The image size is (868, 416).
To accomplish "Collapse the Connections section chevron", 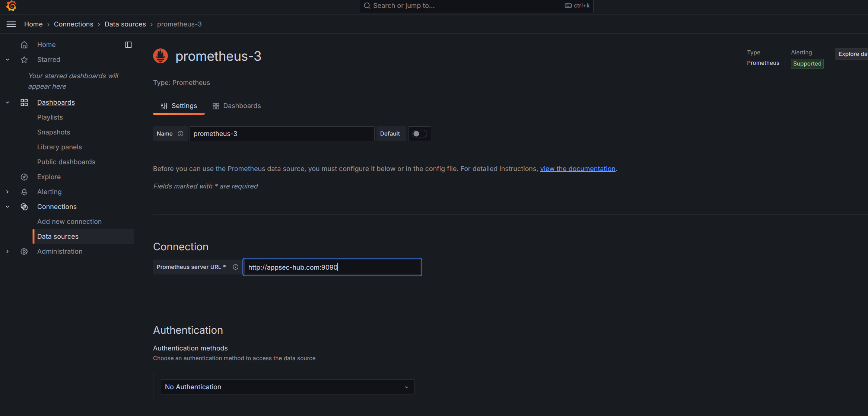I will click(x=7, y=207).
